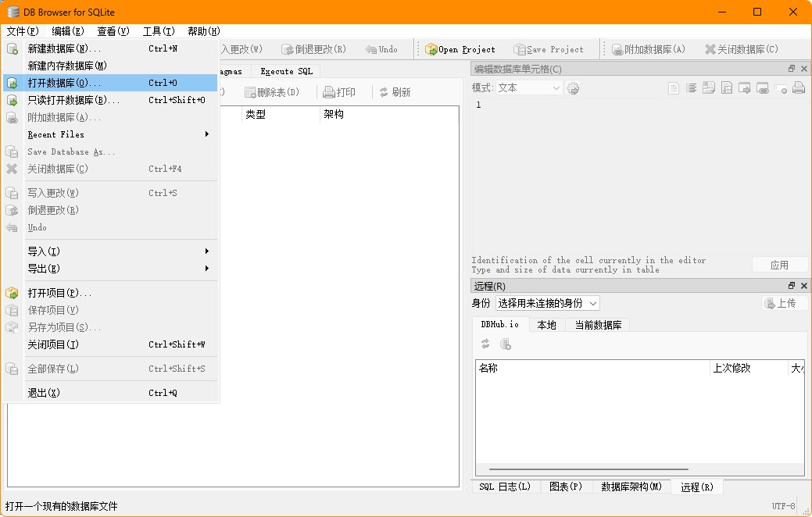Click the 关闭数据库(C) toolbar icon
The height and width of the screenshot is (517, 812).
click(710, 49)
